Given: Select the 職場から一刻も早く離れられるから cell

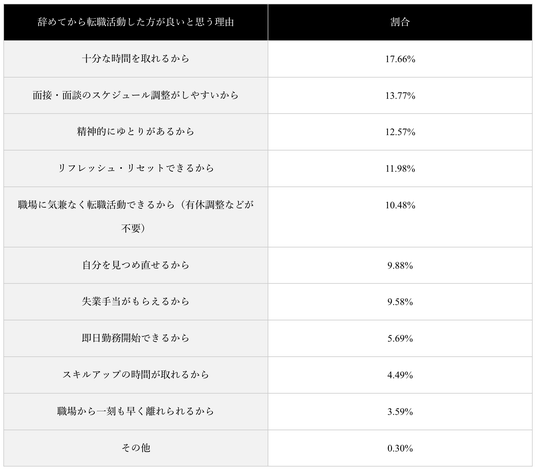Looking at the screenshot, I should (136, 411).
